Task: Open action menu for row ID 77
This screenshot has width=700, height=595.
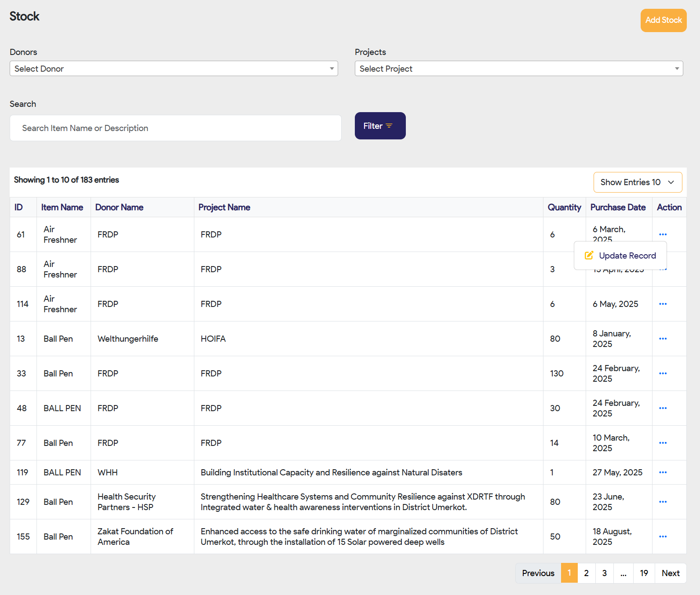Action: click(x=663, y=443)
